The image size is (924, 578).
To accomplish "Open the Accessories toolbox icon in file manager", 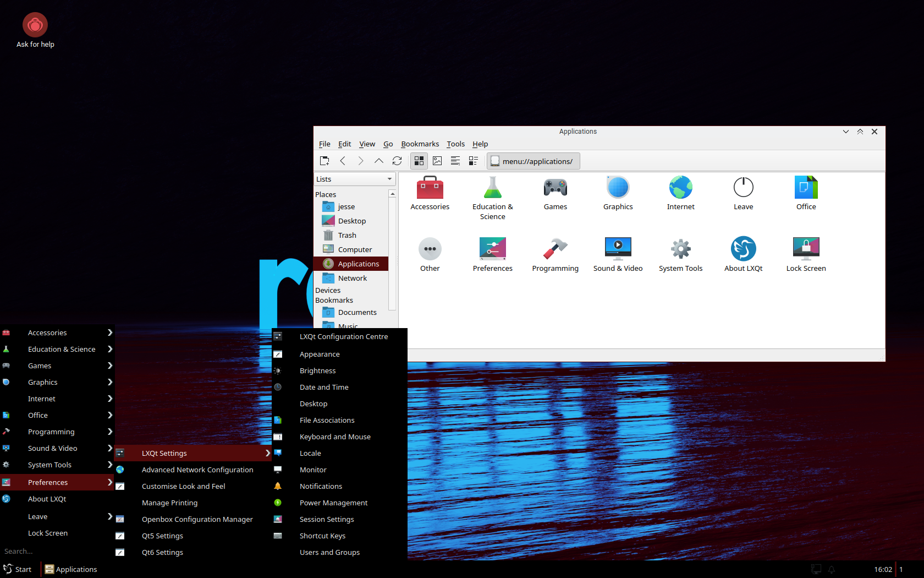I will click(x=430, y=188).
